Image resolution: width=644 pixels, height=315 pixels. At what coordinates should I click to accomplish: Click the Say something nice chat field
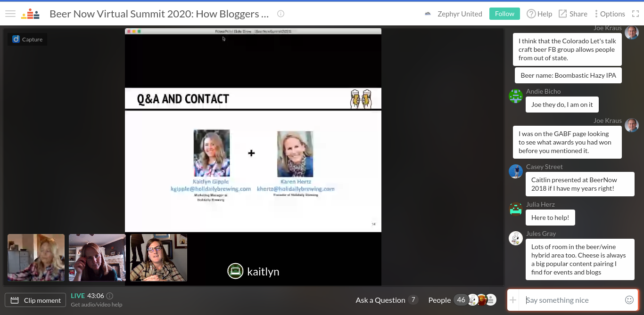571,300
